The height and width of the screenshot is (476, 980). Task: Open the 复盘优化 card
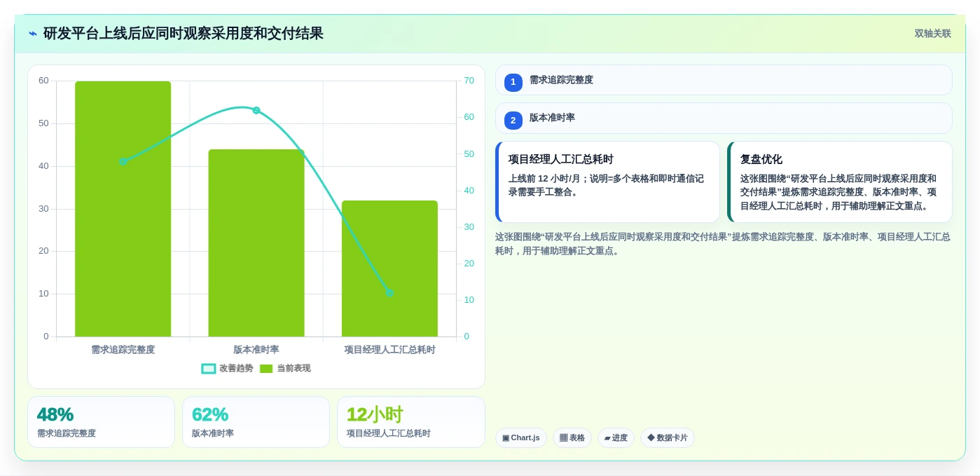pyautogui.click(x=840, y=182)
